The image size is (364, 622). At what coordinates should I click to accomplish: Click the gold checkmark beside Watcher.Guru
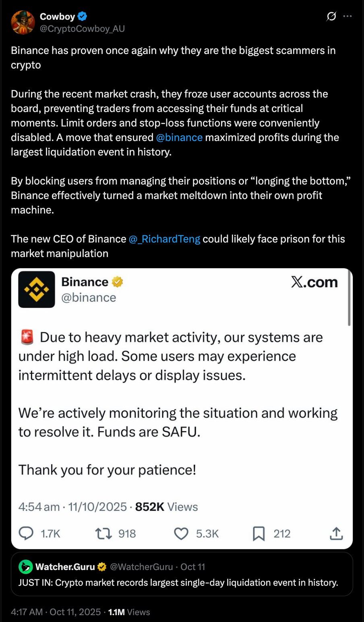[x=102, y=567]
